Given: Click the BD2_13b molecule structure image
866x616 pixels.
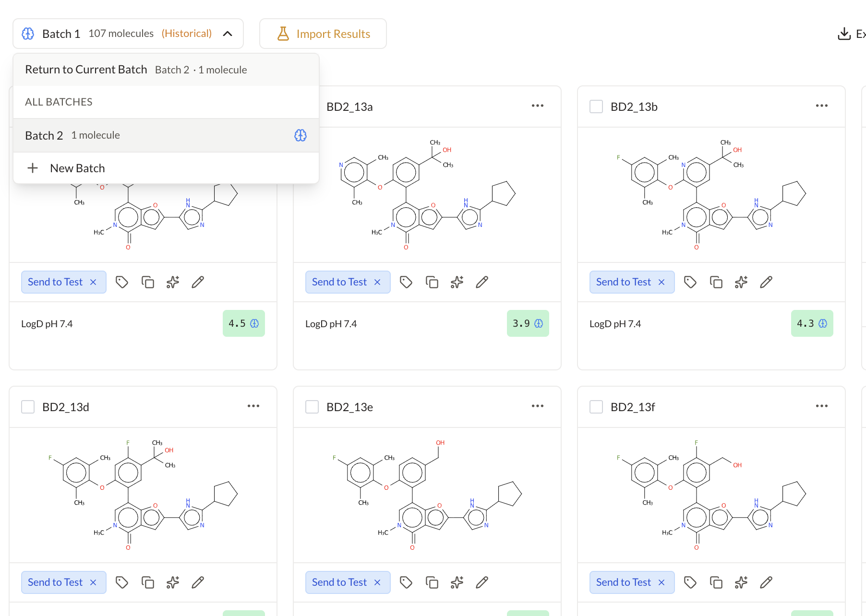Looking at the screenshot, I should [x=711, y=195].
